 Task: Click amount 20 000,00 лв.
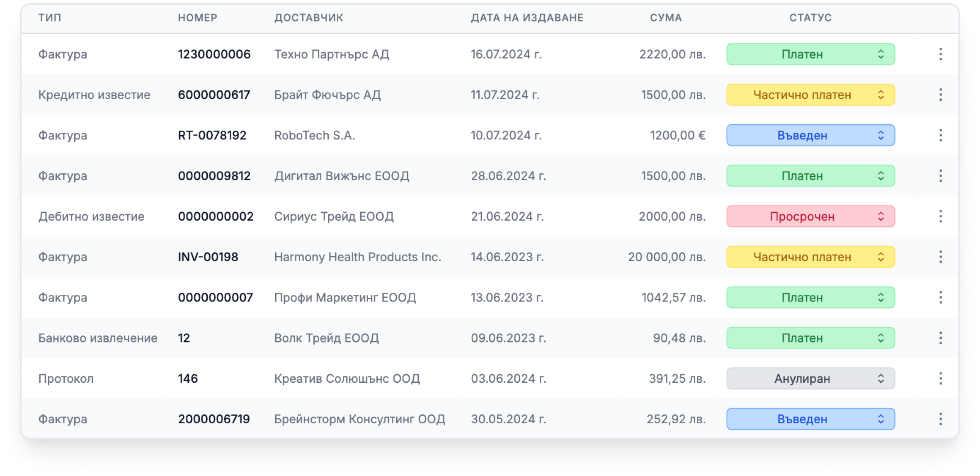pyautogui.click(x=667, y=257)
